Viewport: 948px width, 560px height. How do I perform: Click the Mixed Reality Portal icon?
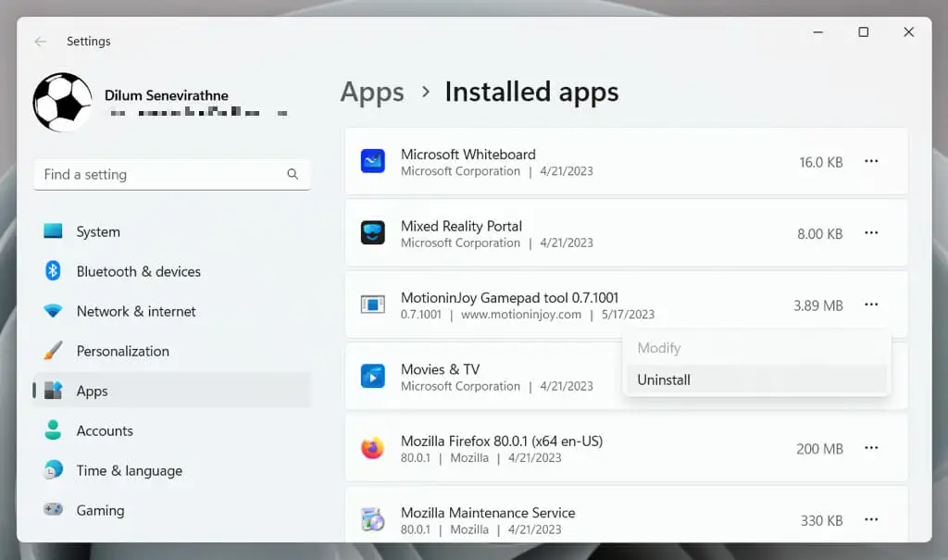click(372, 233)
